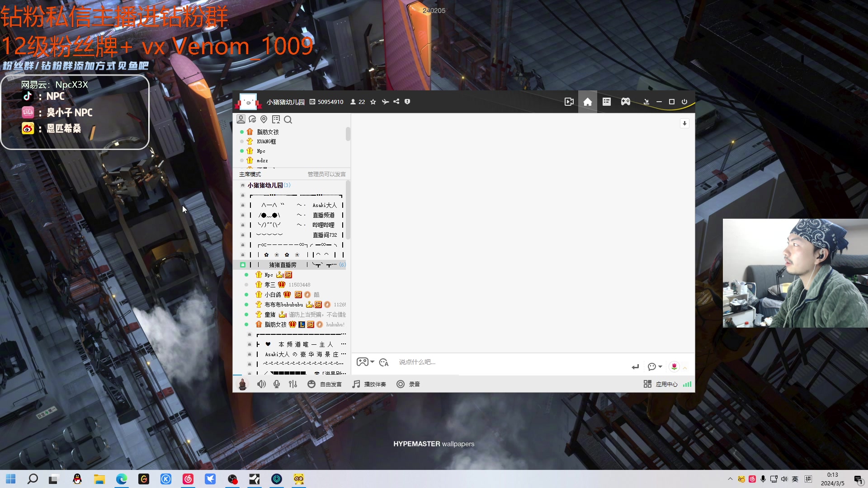Toggle 自由发言 free speech mode
Image resolution: width=868 pixels, height=488 pixels.
click(324, 384)
